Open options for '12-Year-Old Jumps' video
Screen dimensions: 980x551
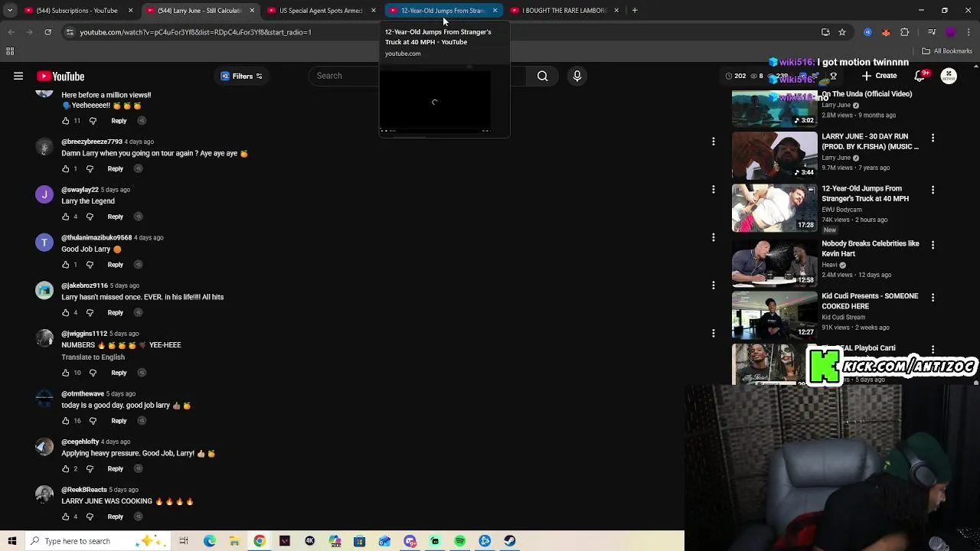click(933, 190)
